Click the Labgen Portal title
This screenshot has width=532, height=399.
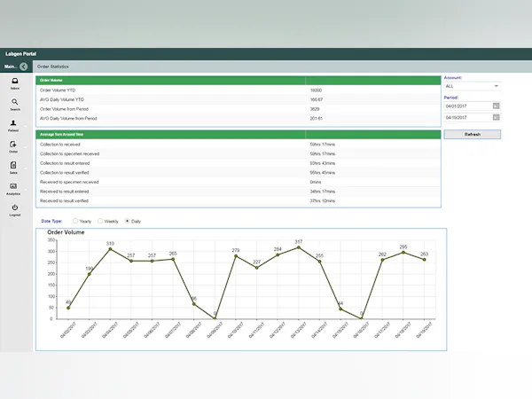pyautogui.click(x=20, y=53)
